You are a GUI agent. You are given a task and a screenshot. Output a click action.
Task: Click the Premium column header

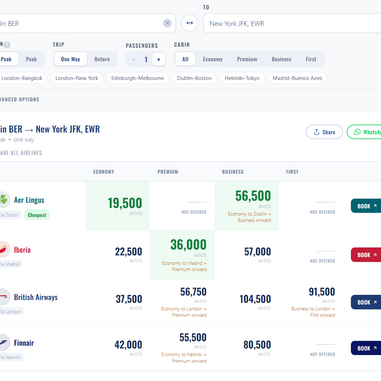point(168,172)
